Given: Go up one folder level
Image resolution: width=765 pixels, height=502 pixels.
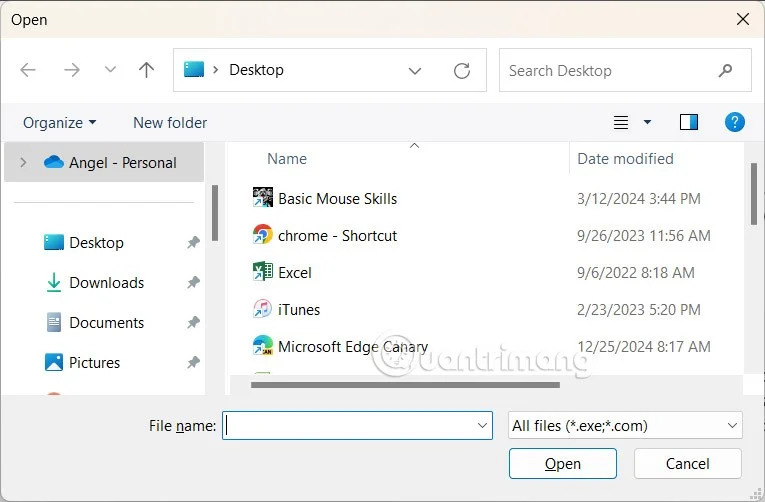Looking at the screenshot, I should pyautogui.click(x=146, y=70).
